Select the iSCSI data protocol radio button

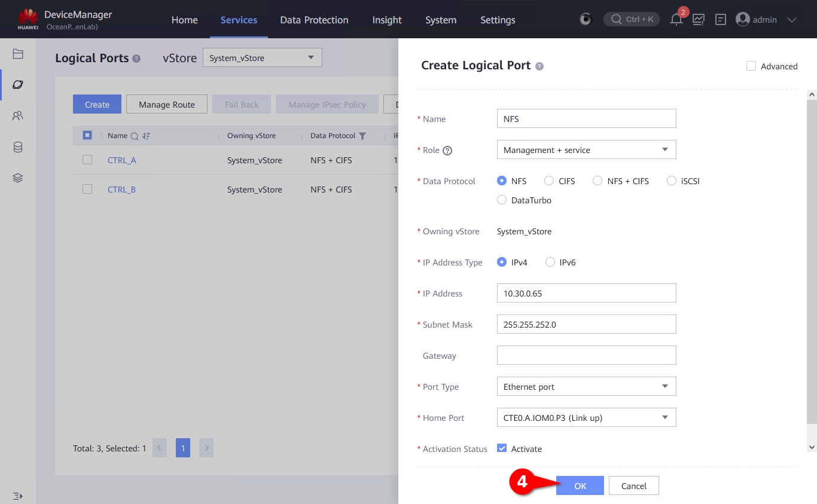(x=672, y=181)
